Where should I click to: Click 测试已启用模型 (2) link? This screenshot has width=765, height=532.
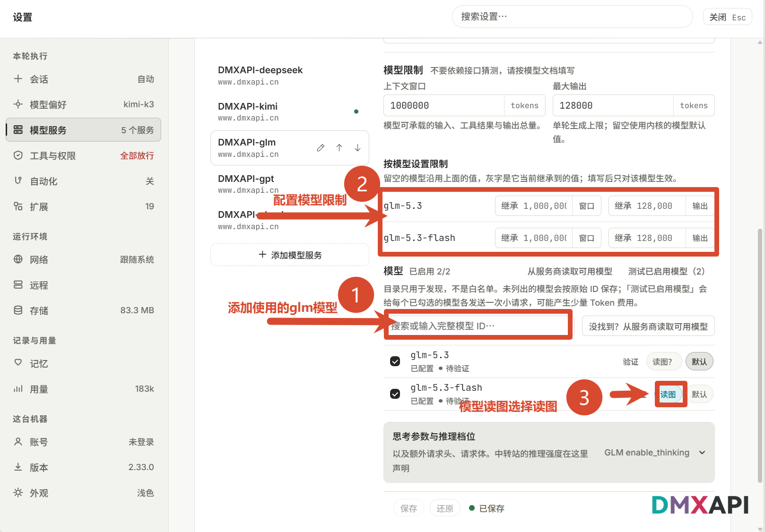[666, 272]
